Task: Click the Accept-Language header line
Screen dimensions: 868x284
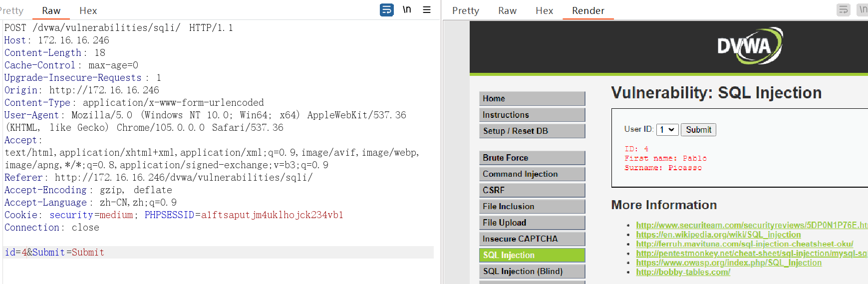Action: (90, 202)
